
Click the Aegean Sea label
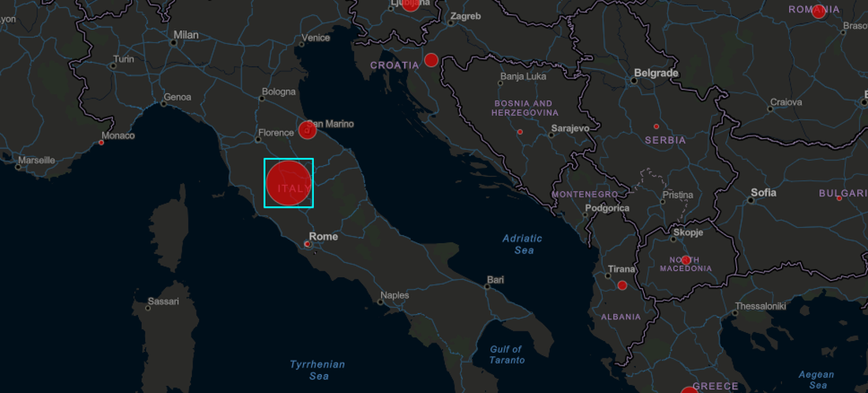coord(817,380)
